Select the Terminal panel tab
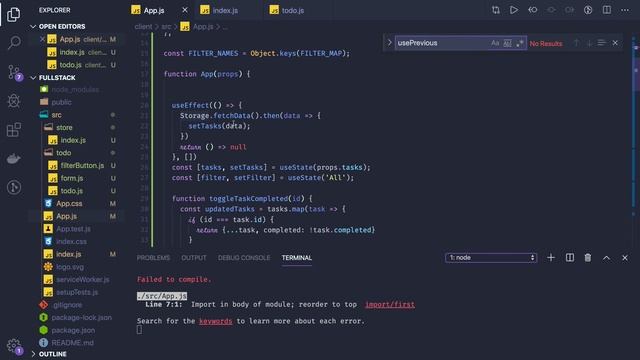The width and height of the screenshot is (640, 360). (297, 258)
